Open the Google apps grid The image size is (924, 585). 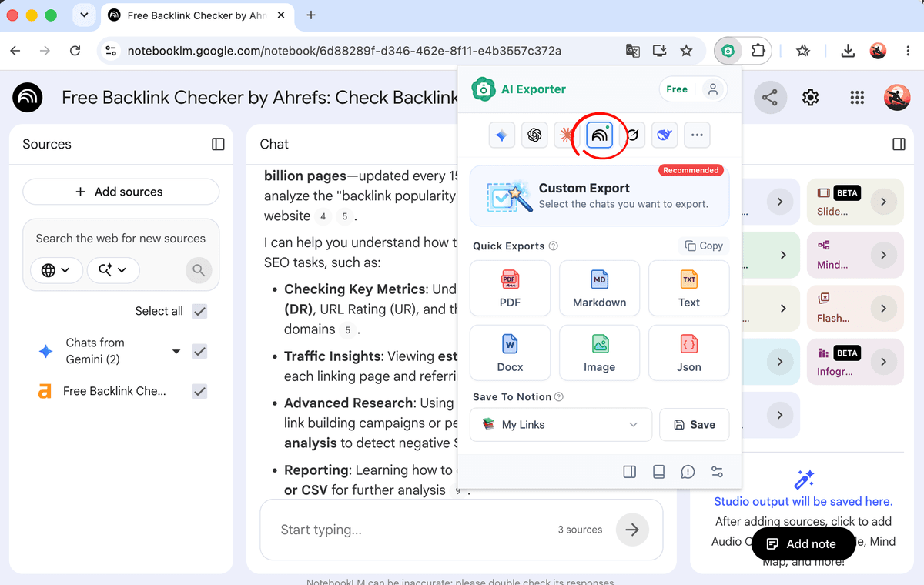[x=857, y=98]
